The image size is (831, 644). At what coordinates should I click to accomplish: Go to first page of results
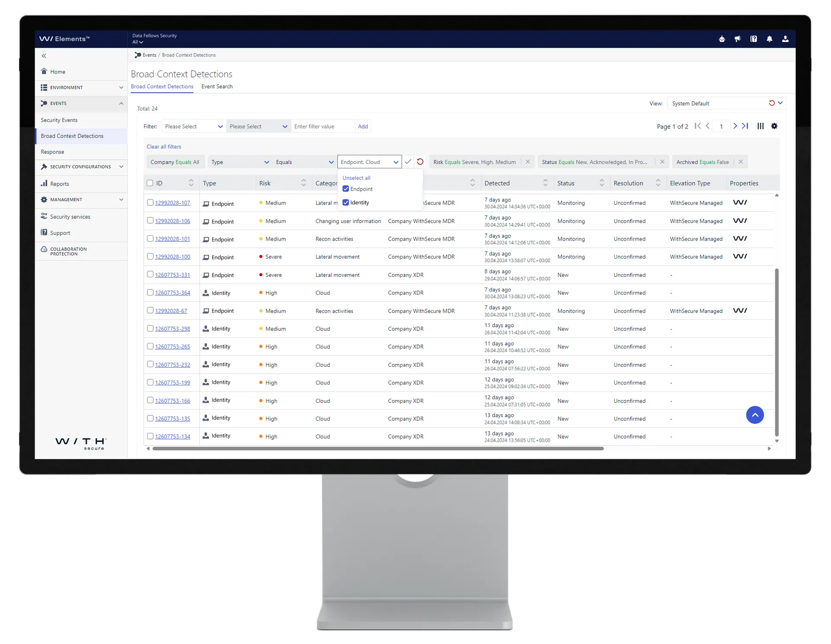[x=698, y=126]
